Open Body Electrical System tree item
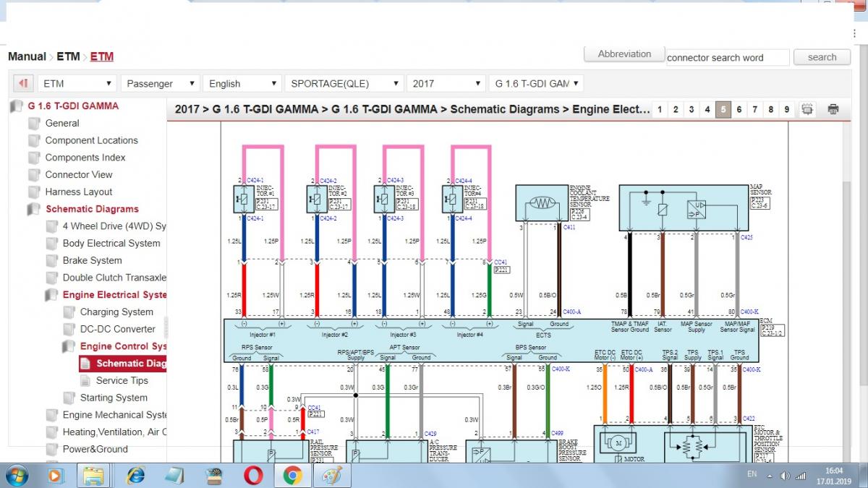Screen dimensions: 868x488 [x=111, y=244]
